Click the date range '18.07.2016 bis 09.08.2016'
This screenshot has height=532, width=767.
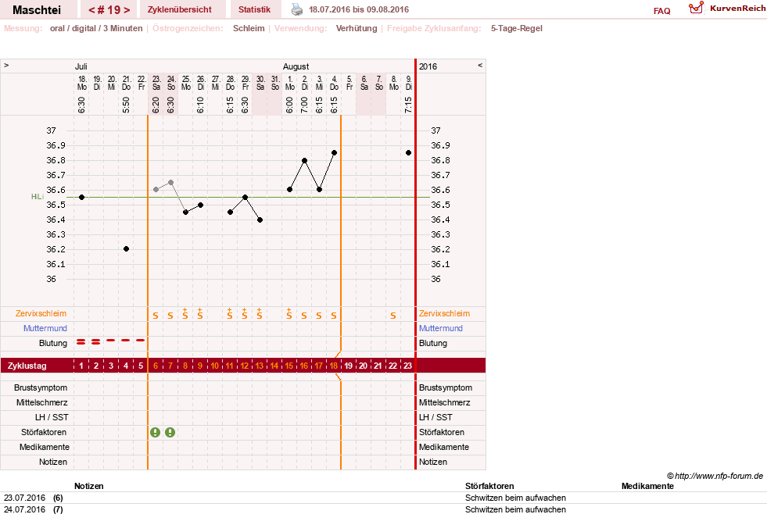click(x=359, y=9)
